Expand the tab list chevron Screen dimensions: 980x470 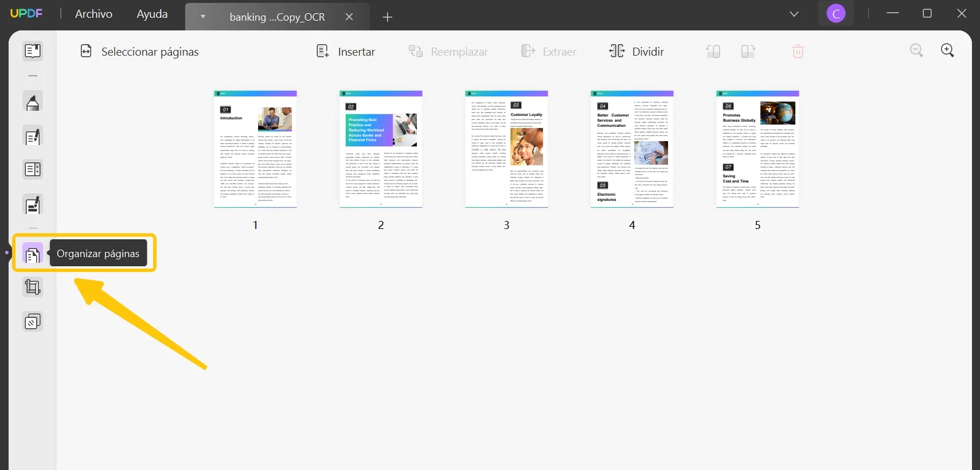click(x=794, y=14)
